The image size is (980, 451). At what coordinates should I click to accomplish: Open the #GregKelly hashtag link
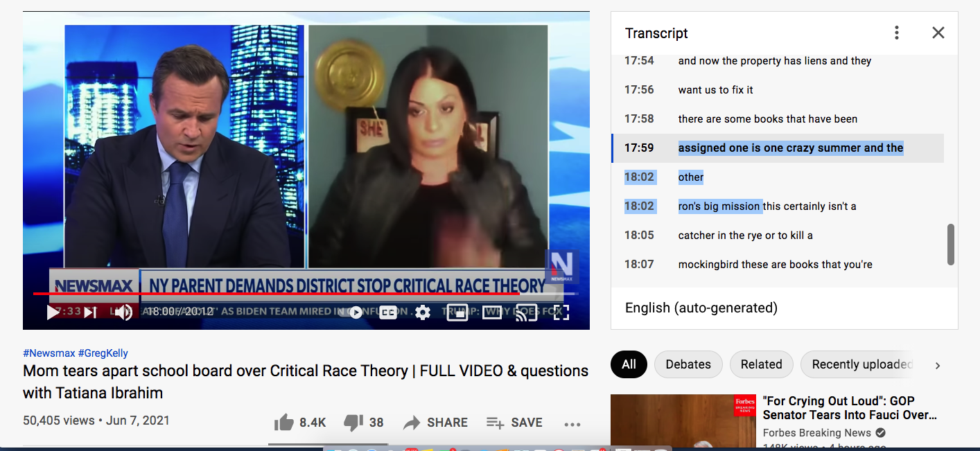103,353
